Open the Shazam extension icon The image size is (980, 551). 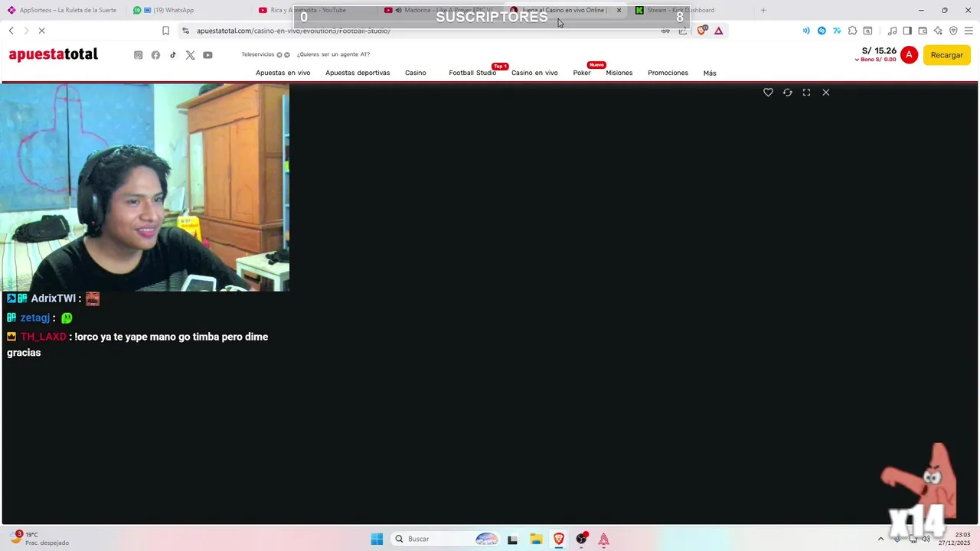(x=822, y=31)
